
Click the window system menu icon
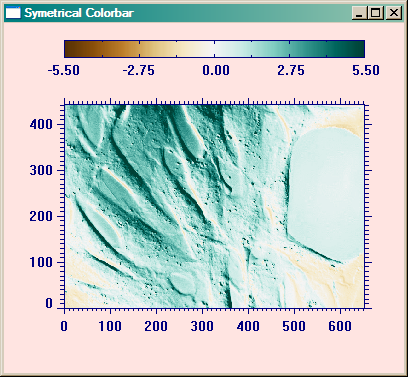13,13
